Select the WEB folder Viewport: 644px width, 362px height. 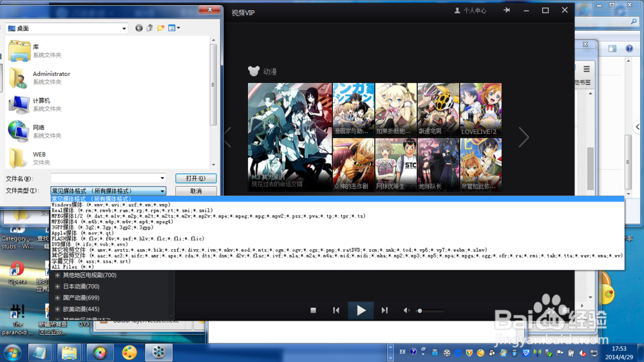[30, 158]
